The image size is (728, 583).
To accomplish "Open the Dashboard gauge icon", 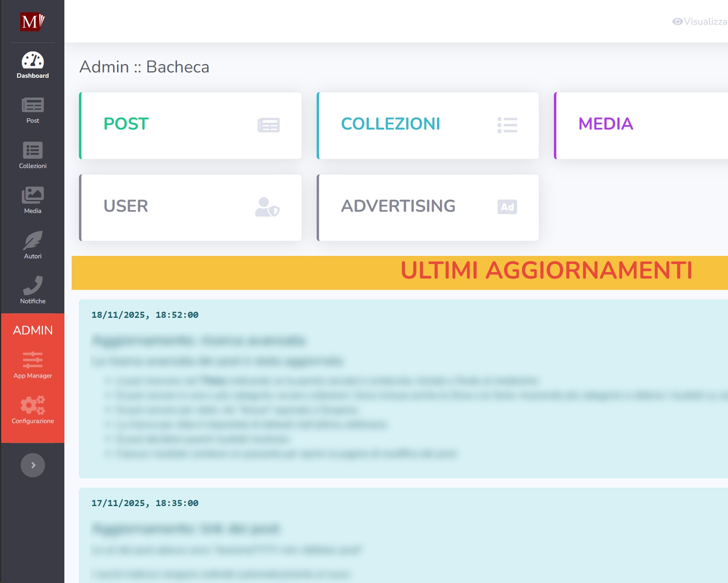I will [32, 61].
